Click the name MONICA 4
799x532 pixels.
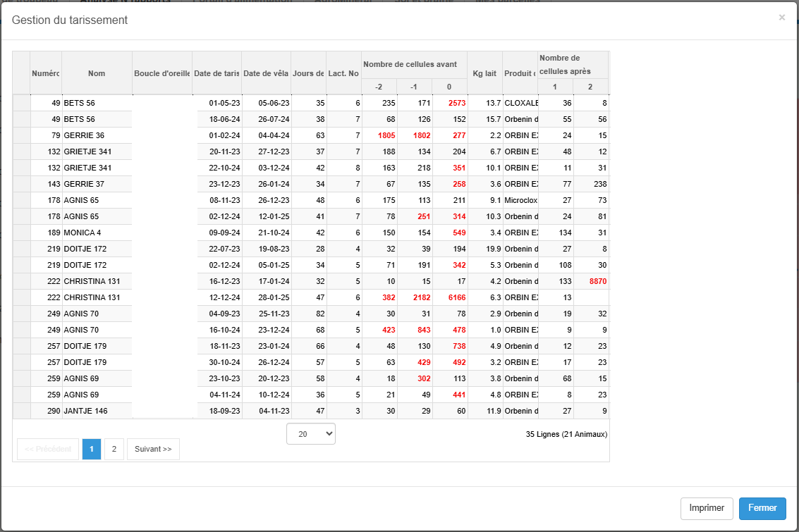click(x=82, y=233)
